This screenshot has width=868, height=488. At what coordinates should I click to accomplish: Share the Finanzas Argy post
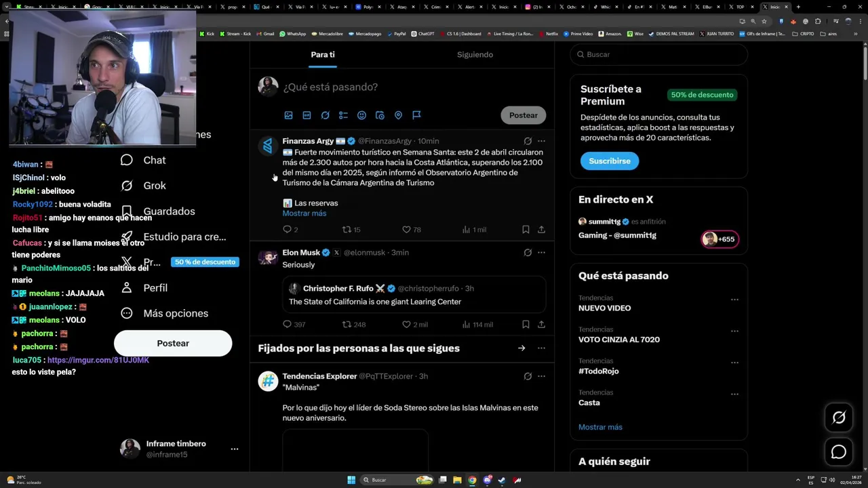(541, 230)
